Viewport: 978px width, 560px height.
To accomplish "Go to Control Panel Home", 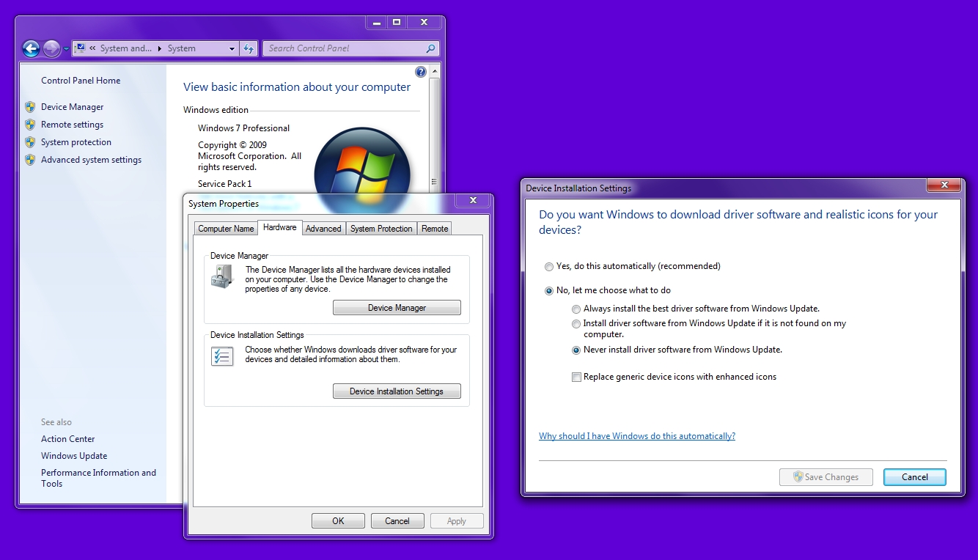I will point(81,81).
